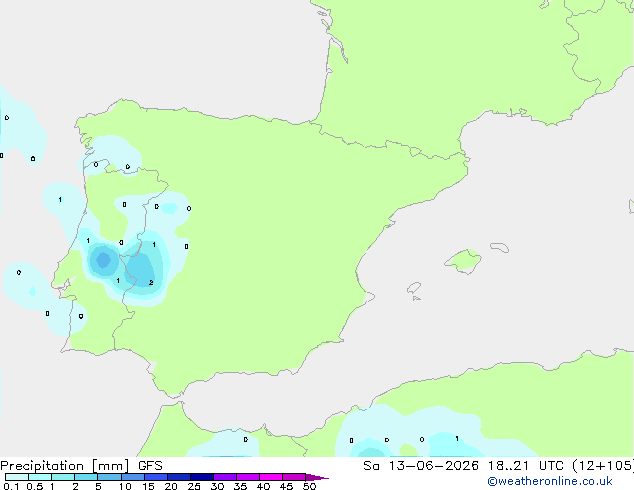Select the 25–30 mm legend color swatch
The image size is (634, 490).
pos(202,477)
